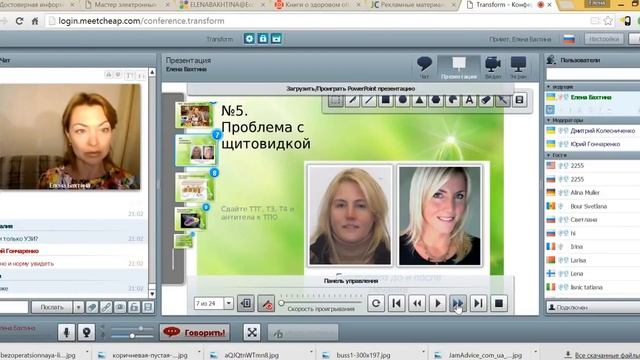Select the pencil drawing tool
The width and height of the screenshot is (640, 360).
tap(352, 100)
